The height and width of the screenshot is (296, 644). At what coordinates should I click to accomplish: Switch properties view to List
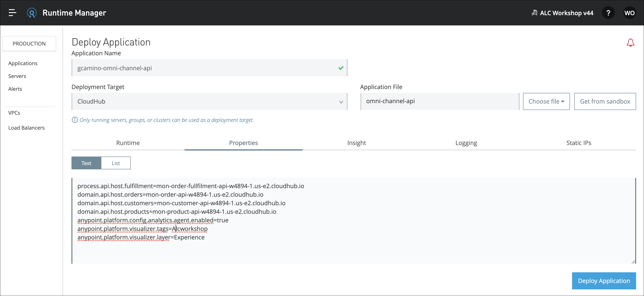(x=116, y=163)
